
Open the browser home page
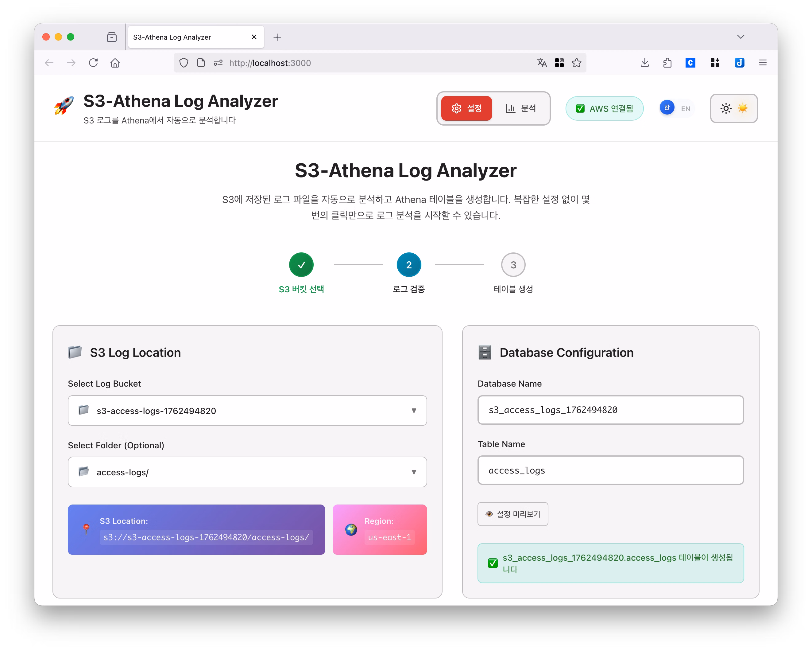pos(115,63)
